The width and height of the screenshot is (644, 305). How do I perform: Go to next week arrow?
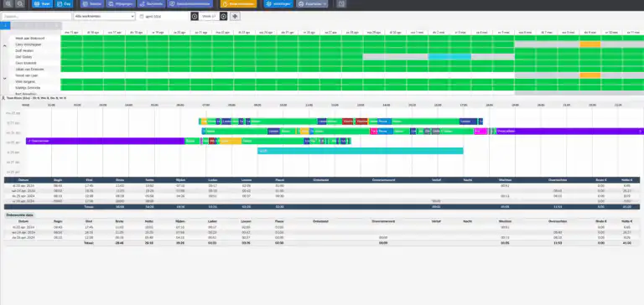pyautogui.click(x=223, y=17)
